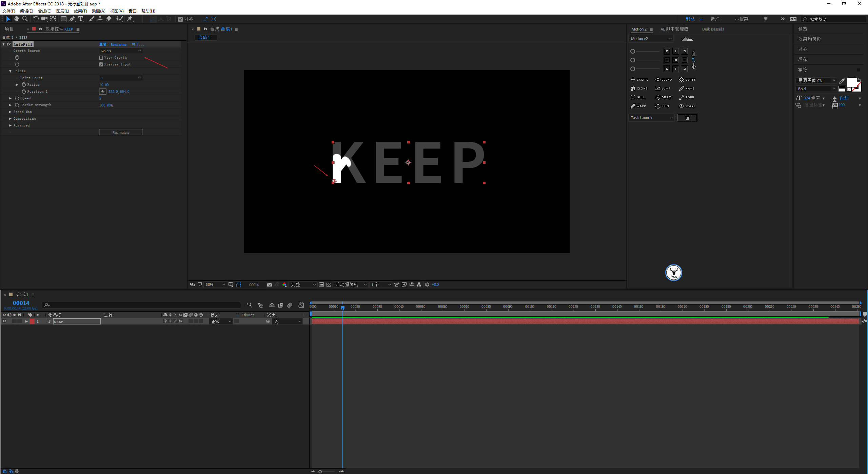Hide the KEEP layer with eye toggle
The width and height of the screenshot is (868, 474).
[4, 321]
